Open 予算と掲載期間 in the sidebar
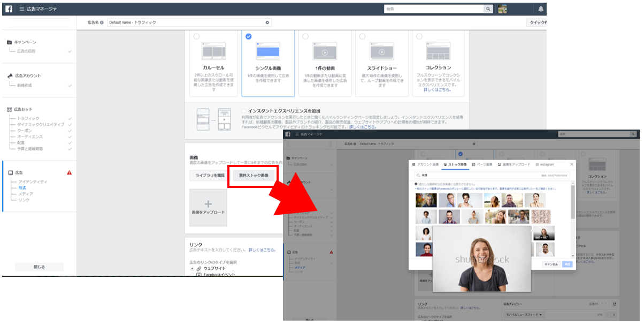Image resolution: width=644 pixels, height=325 pixels. click(29, 148)
